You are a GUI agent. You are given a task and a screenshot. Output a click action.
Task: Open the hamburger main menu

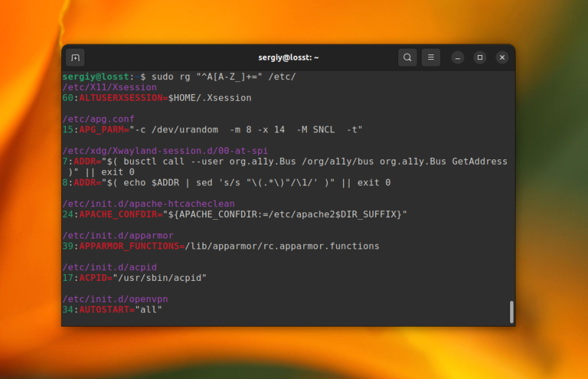click(x=431, y=58)
